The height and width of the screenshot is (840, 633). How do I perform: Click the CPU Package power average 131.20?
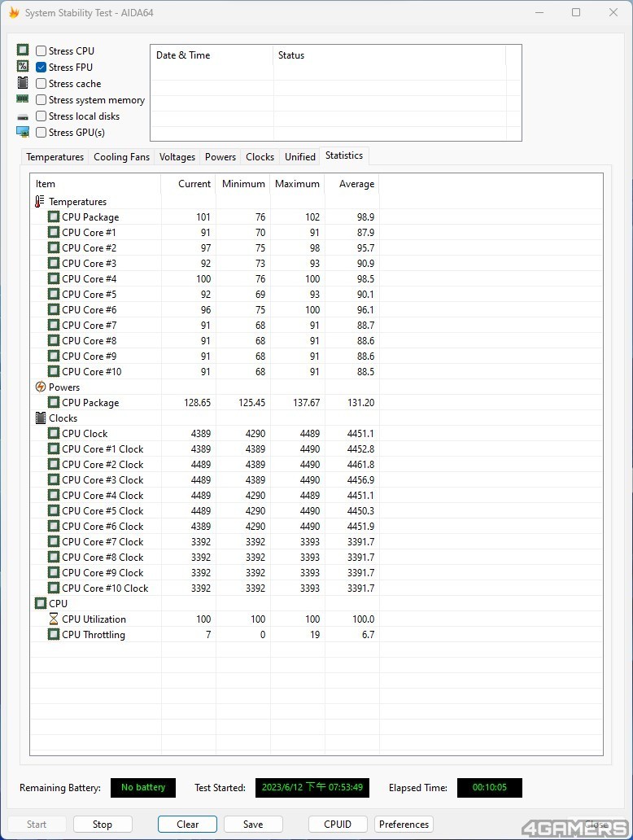pyautogui.click(x=361, y=402)
